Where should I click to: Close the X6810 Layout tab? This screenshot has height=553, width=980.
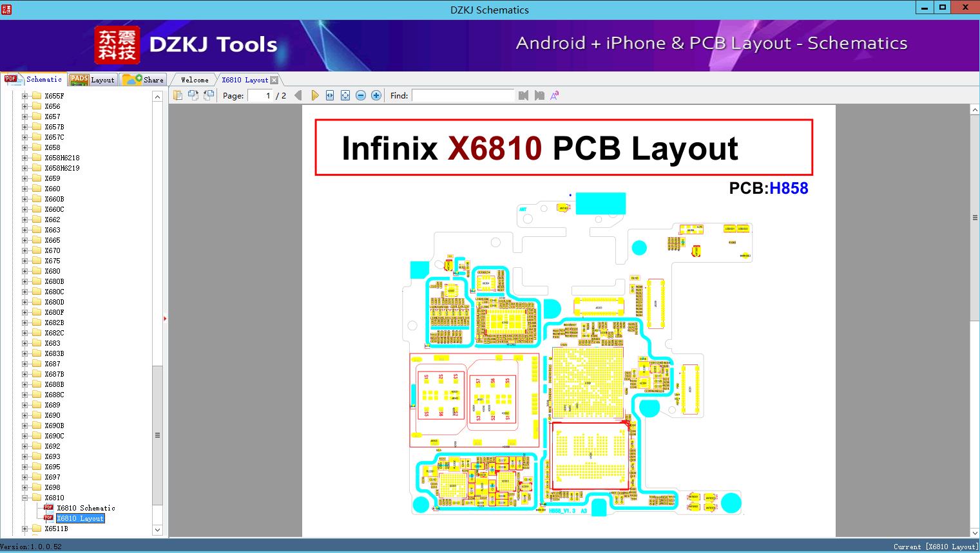[x=274, y=80]
